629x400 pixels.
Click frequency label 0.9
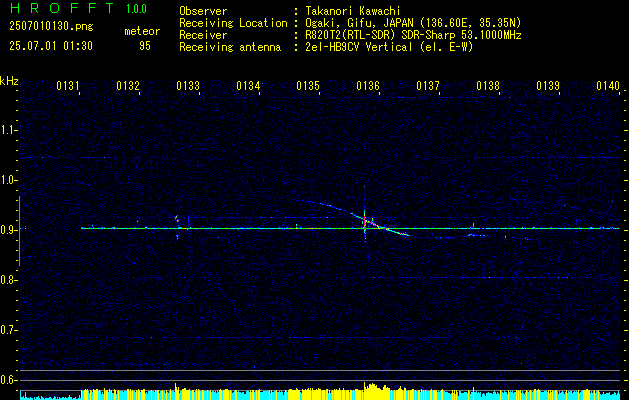tap(9, 230)
